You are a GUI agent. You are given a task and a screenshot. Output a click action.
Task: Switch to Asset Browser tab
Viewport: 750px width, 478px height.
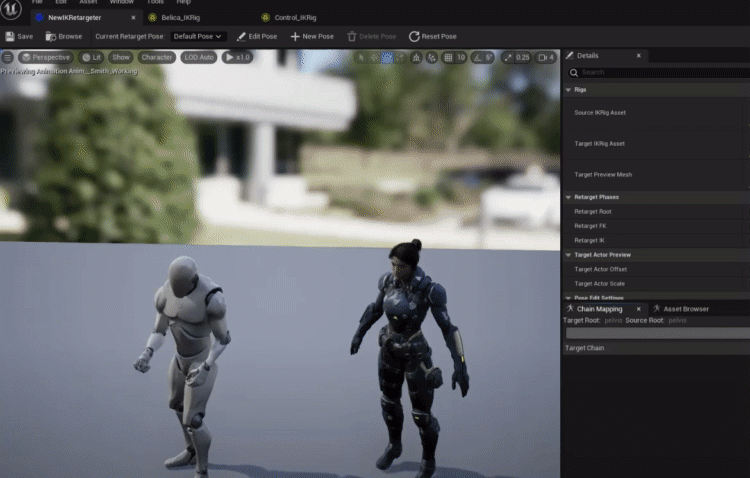click(685, 309)
